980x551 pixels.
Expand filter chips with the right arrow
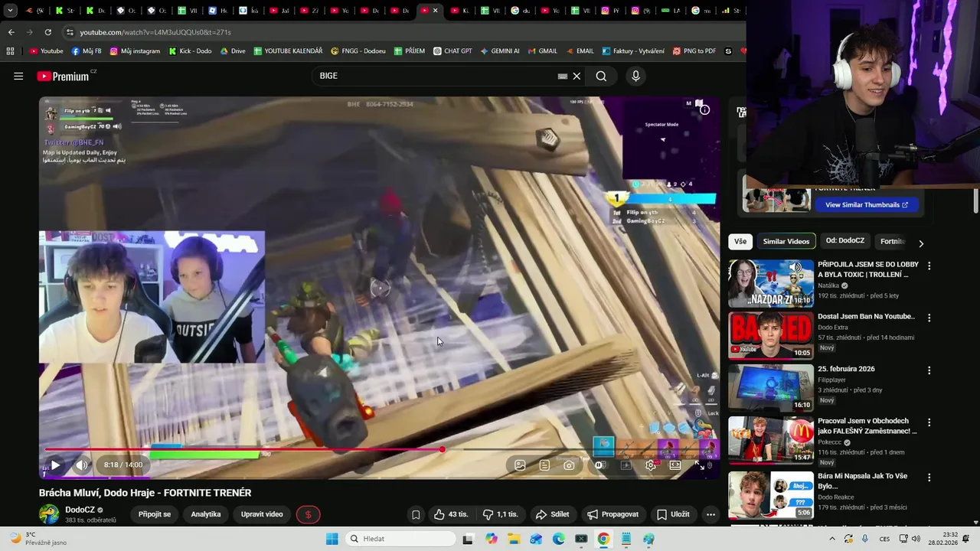tap(921, 243)
